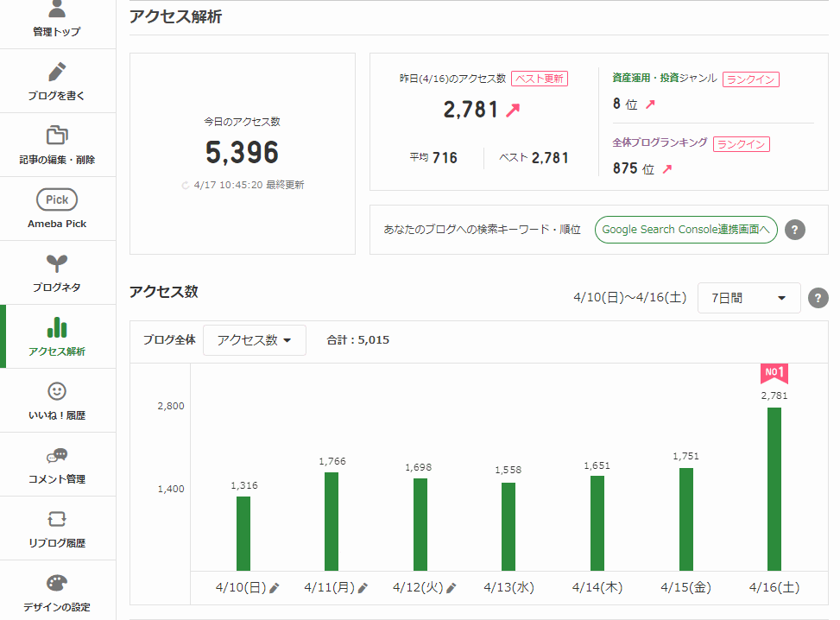
Task: Click the 4/11(月) bar
Action: click(x=332, y=522)
